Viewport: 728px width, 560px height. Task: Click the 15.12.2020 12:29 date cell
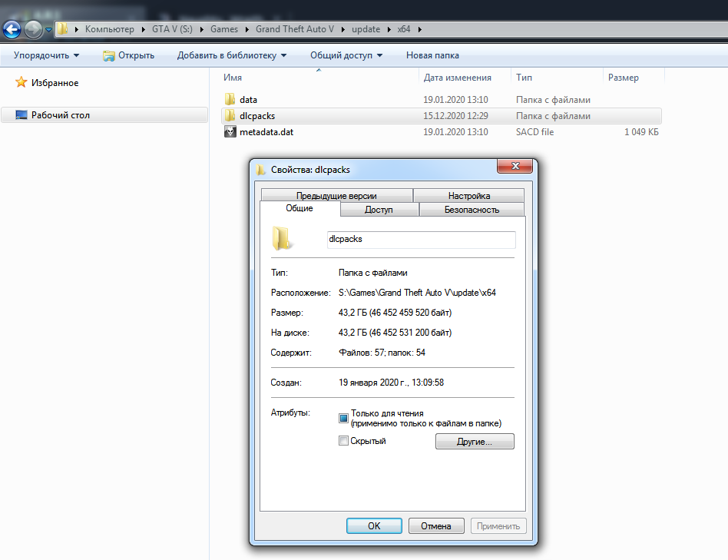[x=455, y=116]
